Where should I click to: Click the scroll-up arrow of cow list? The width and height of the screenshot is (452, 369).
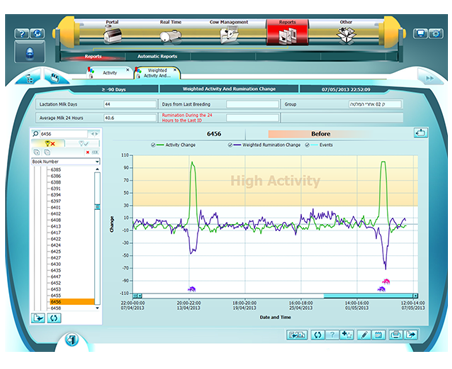97,169
